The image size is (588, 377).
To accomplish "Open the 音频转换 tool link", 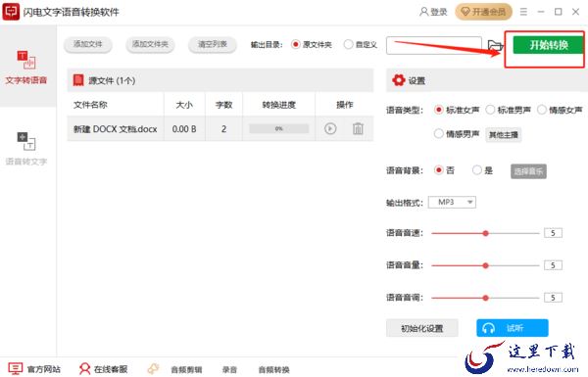I will 273,370.
